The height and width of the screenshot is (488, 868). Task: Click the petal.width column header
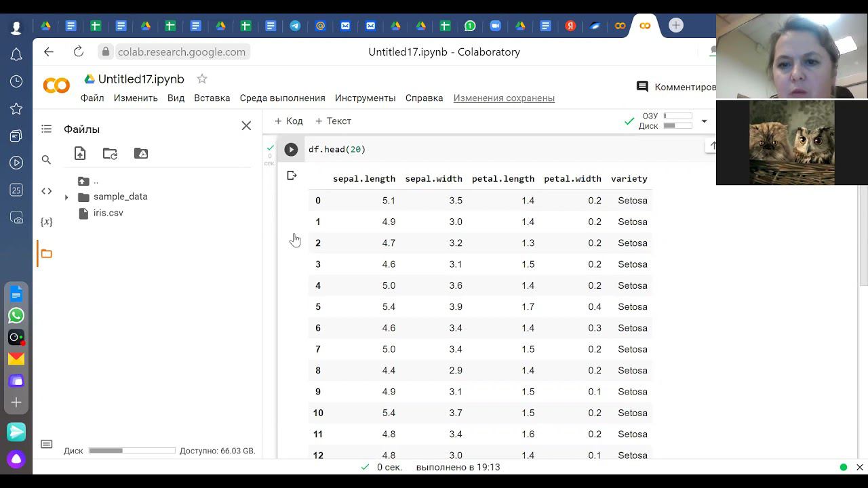572,179
